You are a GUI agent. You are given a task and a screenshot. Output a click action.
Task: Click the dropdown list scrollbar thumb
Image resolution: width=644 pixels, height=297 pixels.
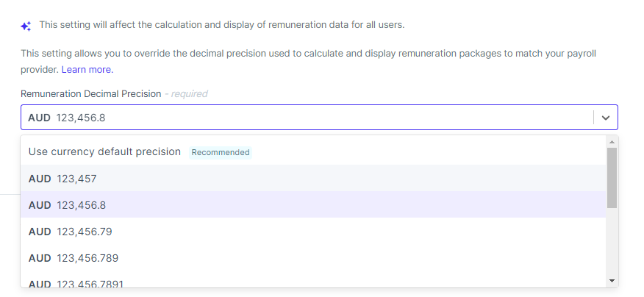[612, 177]
